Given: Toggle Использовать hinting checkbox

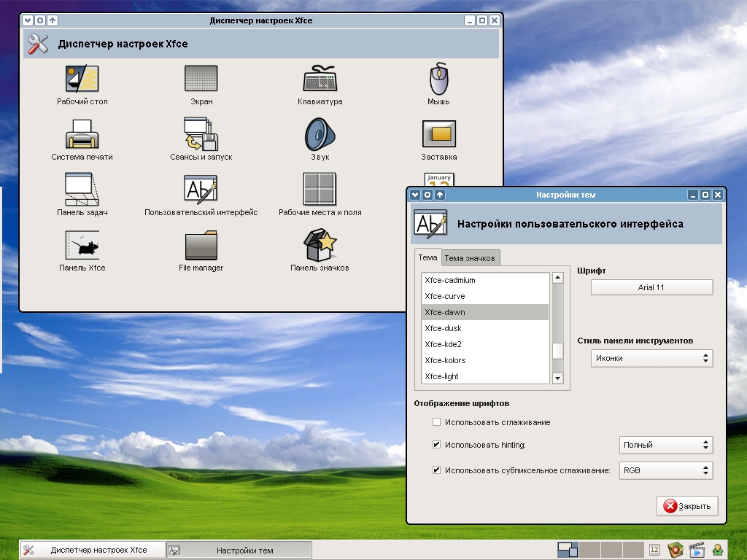Looking at the screenshot, I should [x=436, y=445].
